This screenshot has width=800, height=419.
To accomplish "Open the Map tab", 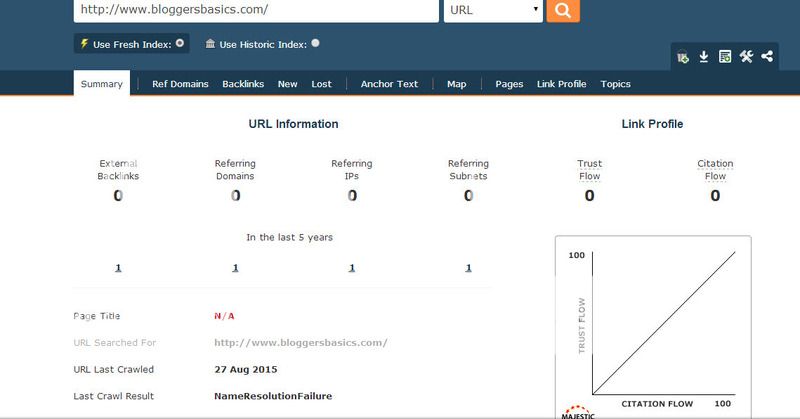I will 457,84.
